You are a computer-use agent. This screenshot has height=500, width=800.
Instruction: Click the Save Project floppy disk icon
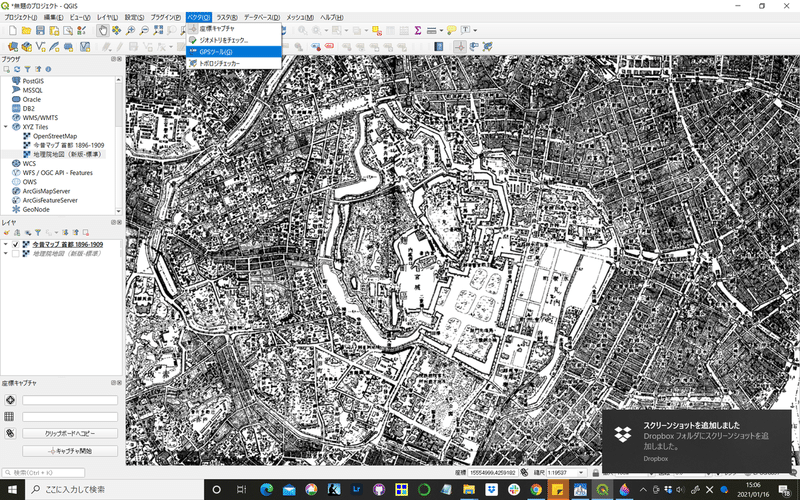click(40, 31)
